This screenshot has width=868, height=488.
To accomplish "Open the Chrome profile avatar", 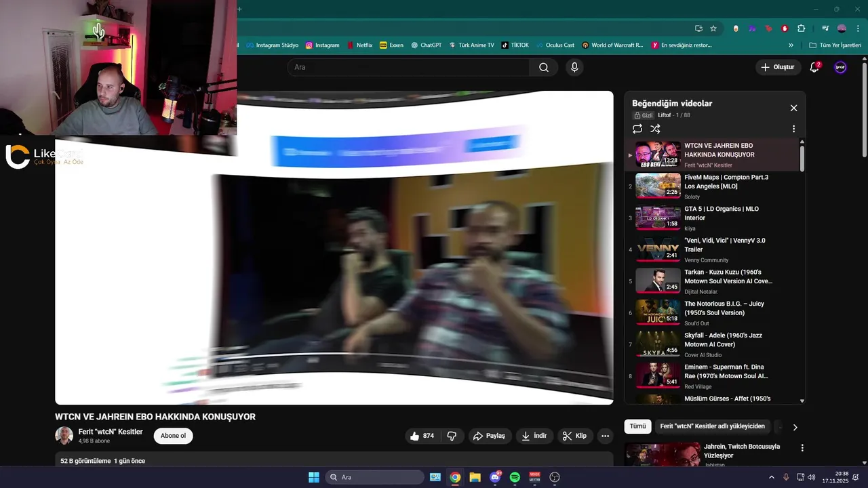I will 842,28.
